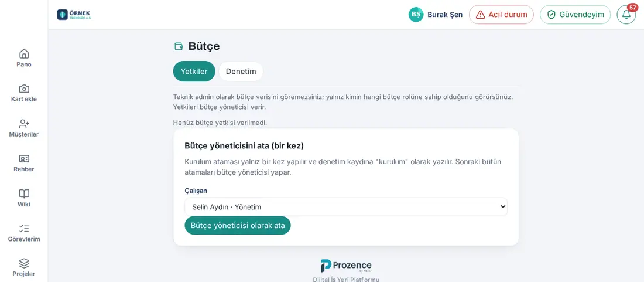This screenshot has width=644, height=282.
Task: Click the 'Dijital İş Yeri Platformu' footer text
Action: pyautogui.click(x=346, y=280)
